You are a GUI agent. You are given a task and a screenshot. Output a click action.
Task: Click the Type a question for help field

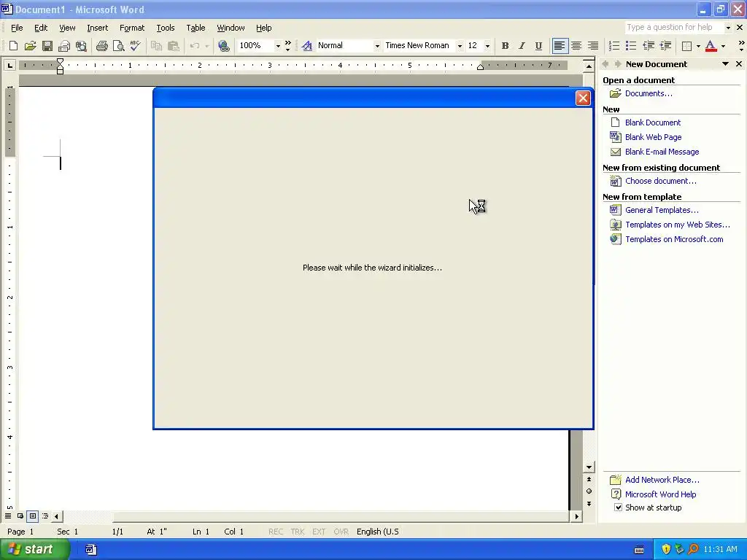[674, 28]
